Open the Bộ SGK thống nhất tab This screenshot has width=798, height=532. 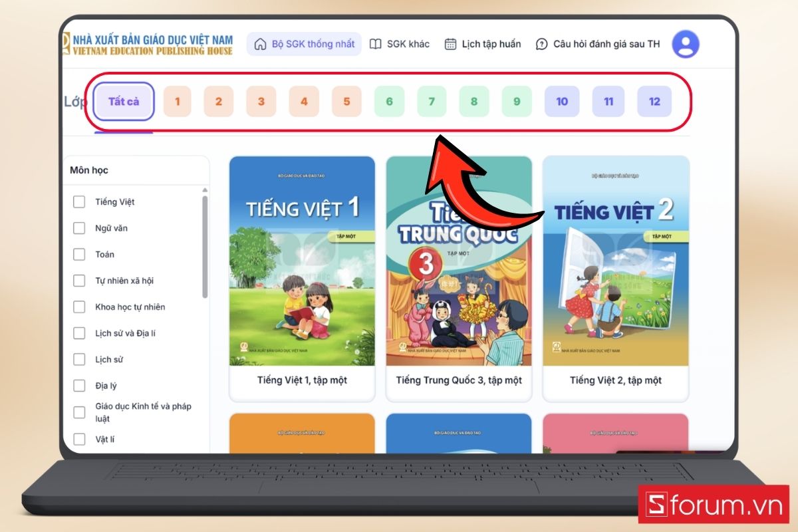[304, 44]
